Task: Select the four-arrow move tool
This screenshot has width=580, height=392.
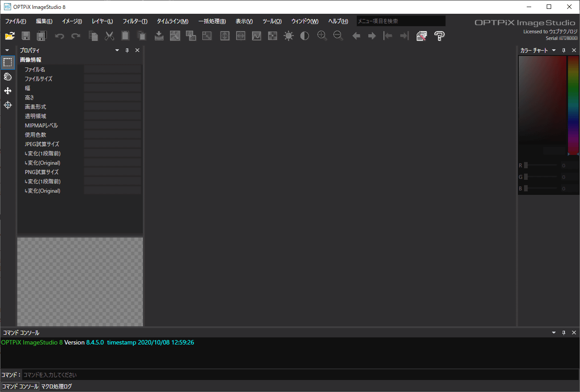Action: pos(8,91)
